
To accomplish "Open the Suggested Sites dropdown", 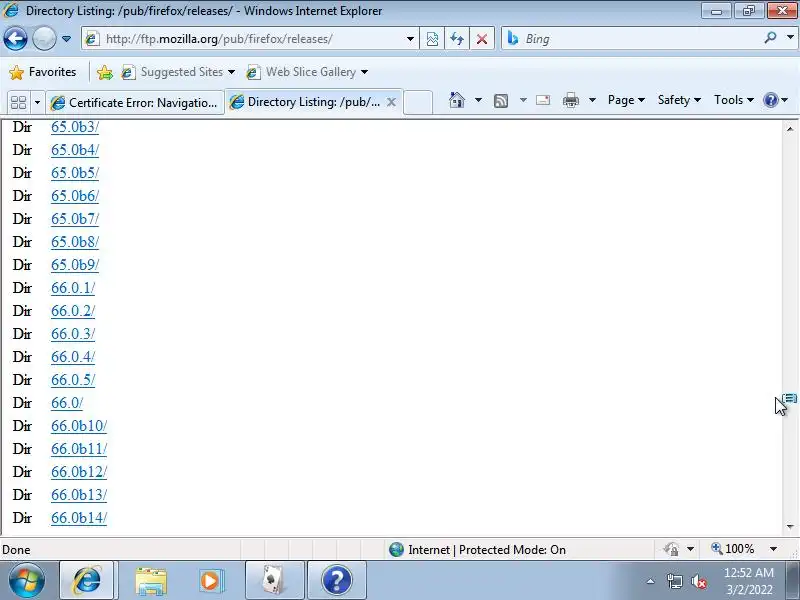I will point(178,72).
